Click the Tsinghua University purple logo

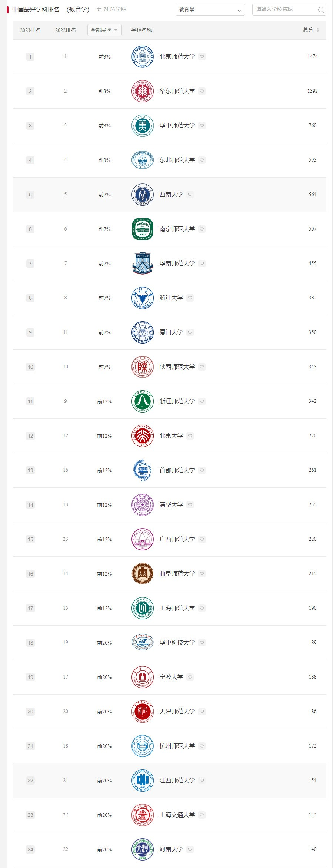143,505
